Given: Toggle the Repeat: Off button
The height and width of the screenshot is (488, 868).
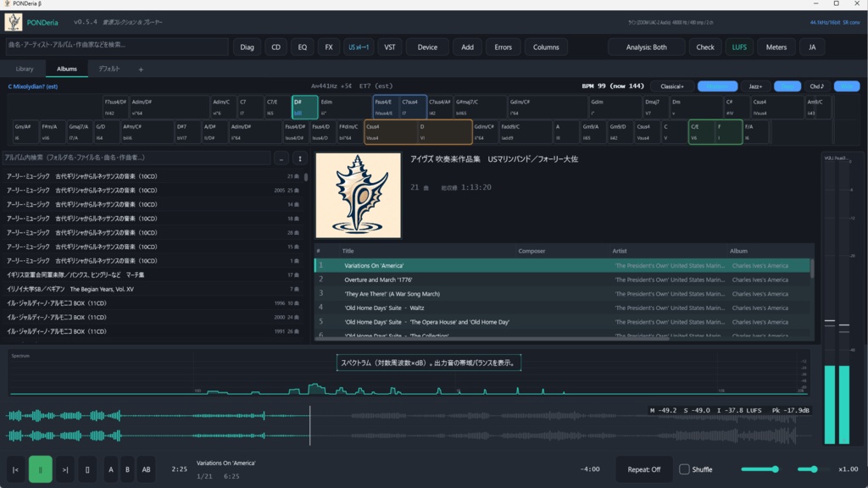Looking at the screenshot, I should point(644,469).
